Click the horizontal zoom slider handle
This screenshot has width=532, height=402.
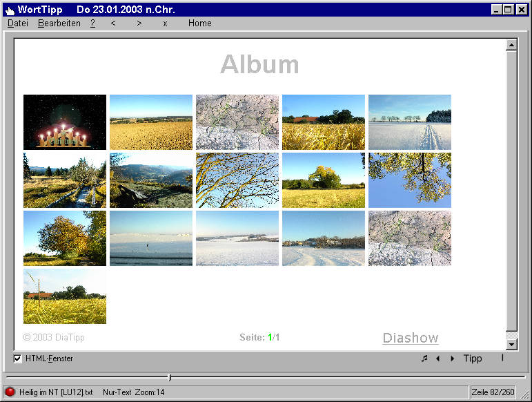(x=170, y=377)
